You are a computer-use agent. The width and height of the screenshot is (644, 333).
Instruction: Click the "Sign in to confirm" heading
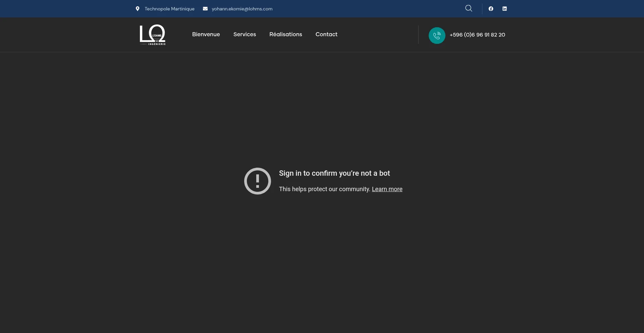334,173
